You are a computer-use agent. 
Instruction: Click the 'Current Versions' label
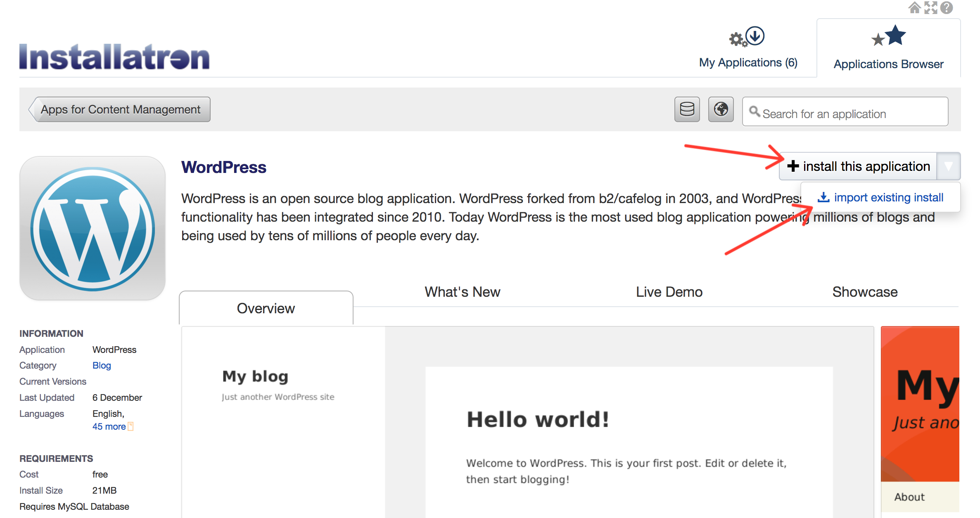(53, 381)
